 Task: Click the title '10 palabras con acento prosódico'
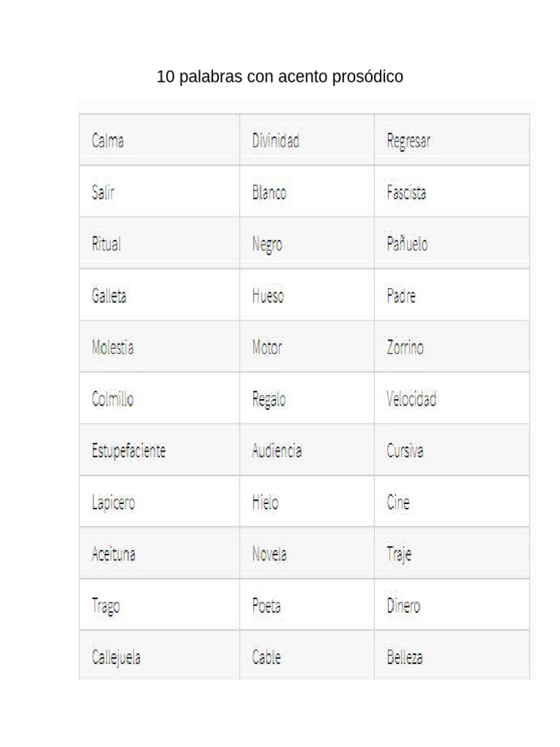coord(280,77)
